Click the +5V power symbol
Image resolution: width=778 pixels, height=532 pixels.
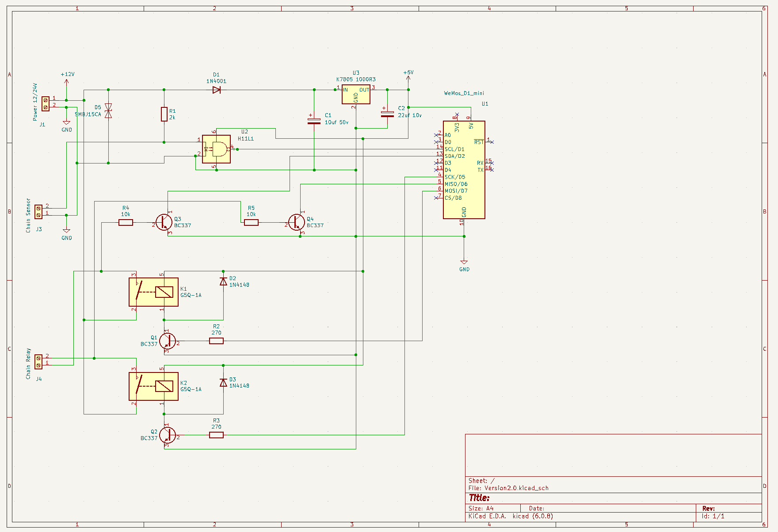pyautogui.click(x=408, y=77)
